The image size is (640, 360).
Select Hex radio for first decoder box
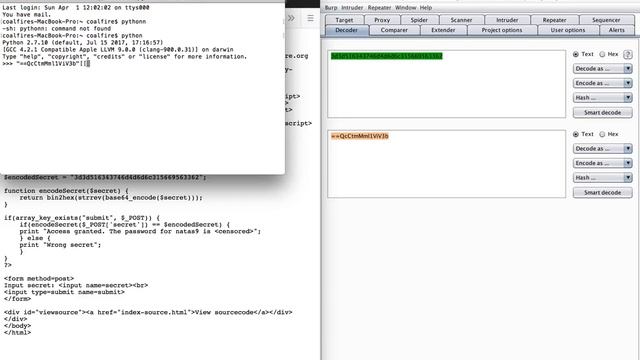pyautogui.click(x=602, y=54)
